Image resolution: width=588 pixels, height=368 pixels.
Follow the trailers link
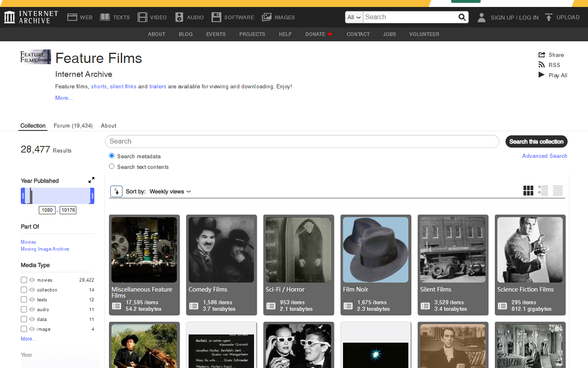pyautogui.click(x=158, y=86)
